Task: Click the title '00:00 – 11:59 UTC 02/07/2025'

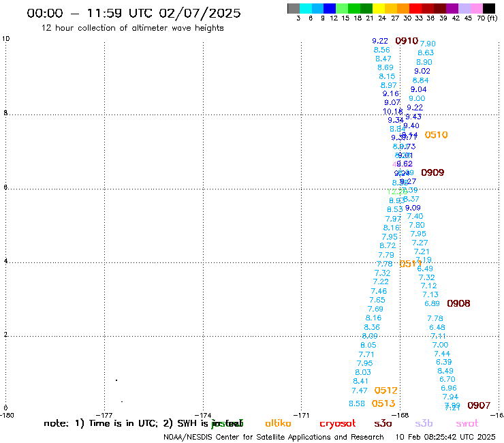Action: point(133,13)
